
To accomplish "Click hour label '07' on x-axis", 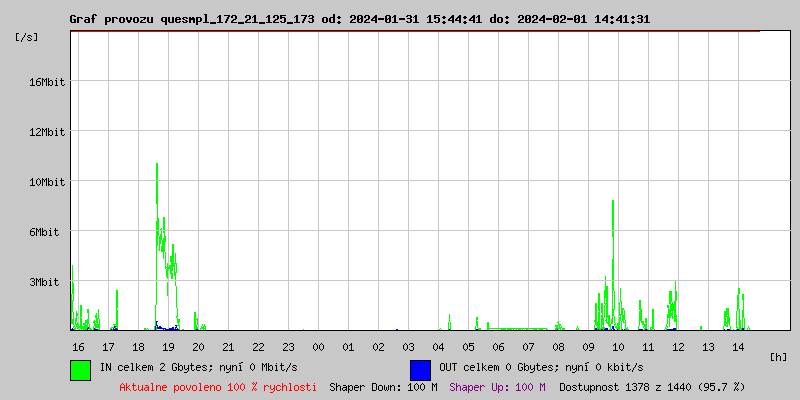I will pos(528,347).
